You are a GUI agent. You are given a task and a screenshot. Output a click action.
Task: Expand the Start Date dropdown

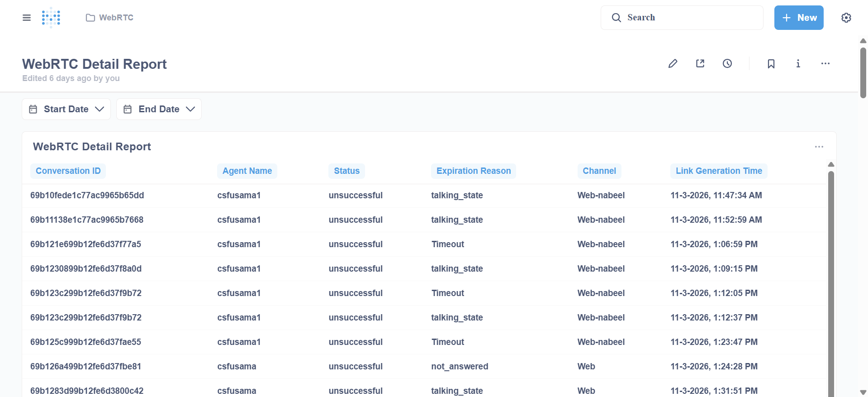click(66, 109)
